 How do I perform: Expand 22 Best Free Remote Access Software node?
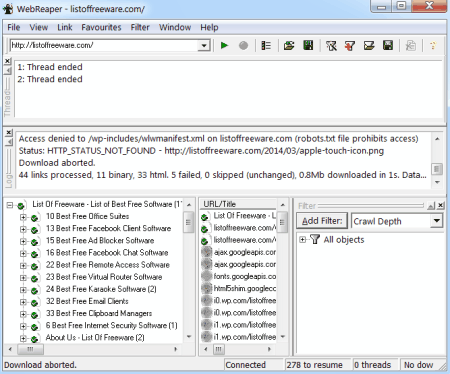(23, 266)
